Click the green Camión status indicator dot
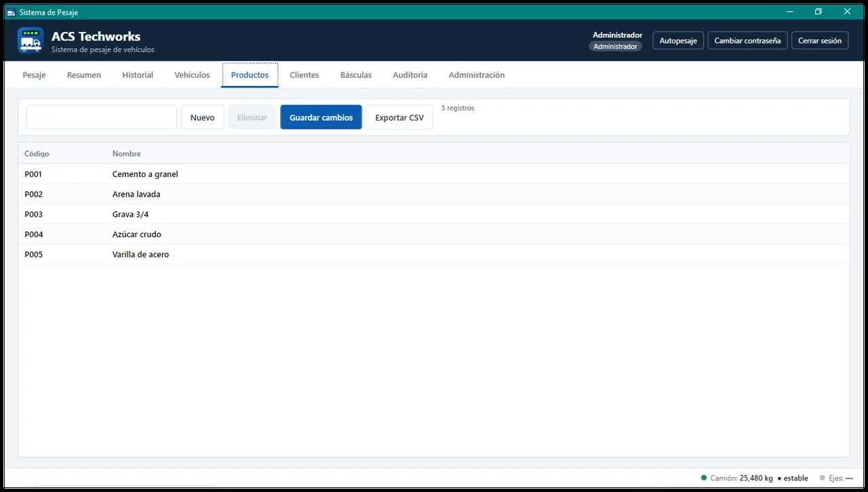The image size is (868, 492). point(704,478)
